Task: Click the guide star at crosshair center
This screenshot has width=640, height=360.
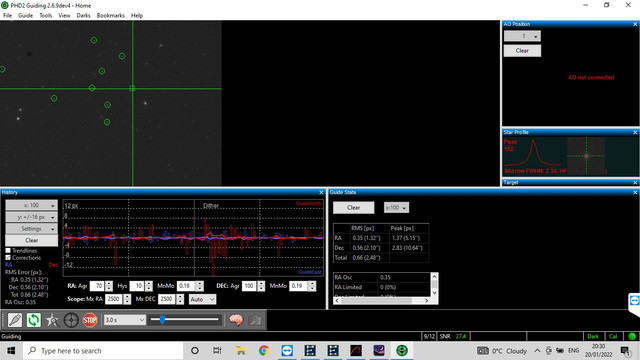Action: point(132,88)
